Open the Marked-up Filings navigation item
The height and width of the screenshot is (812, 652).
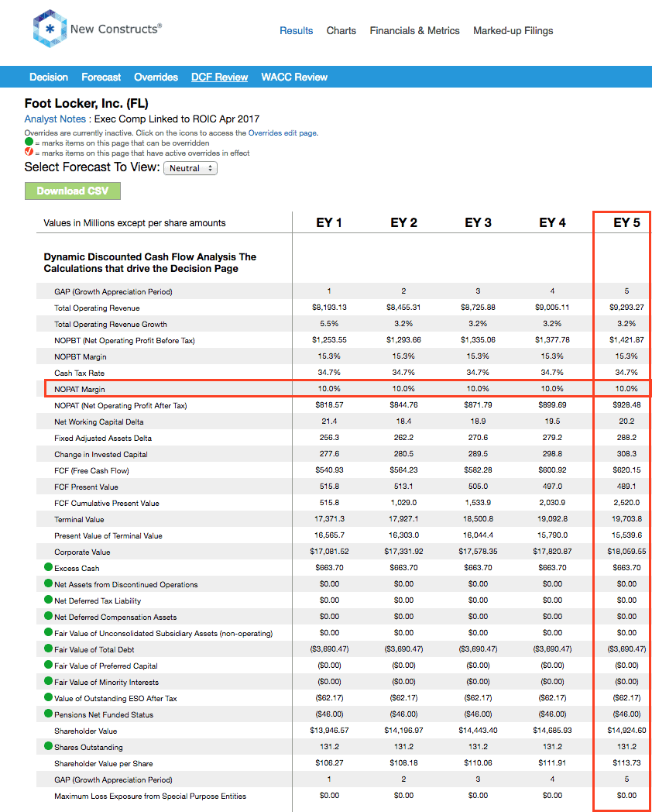click(513, 30)
